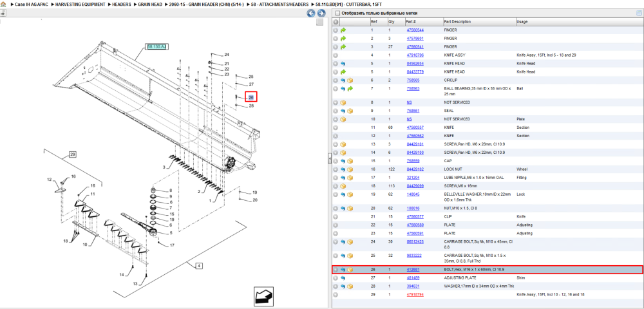This screenshot has height=309, width=644.
Task: Click the box icon for ref 8 NOT SERVICED
Action: coord(343,102)
